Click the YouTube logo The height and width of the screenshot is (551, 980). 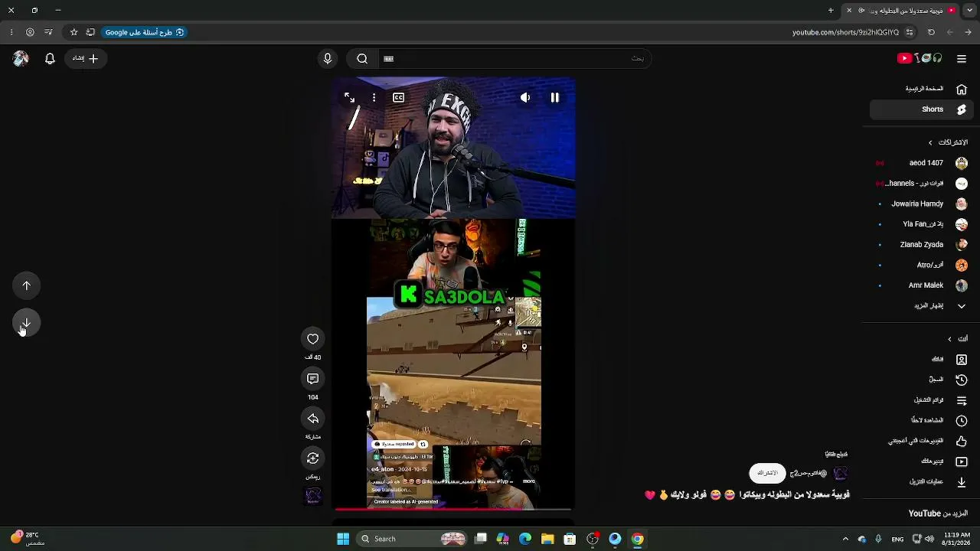920,58
